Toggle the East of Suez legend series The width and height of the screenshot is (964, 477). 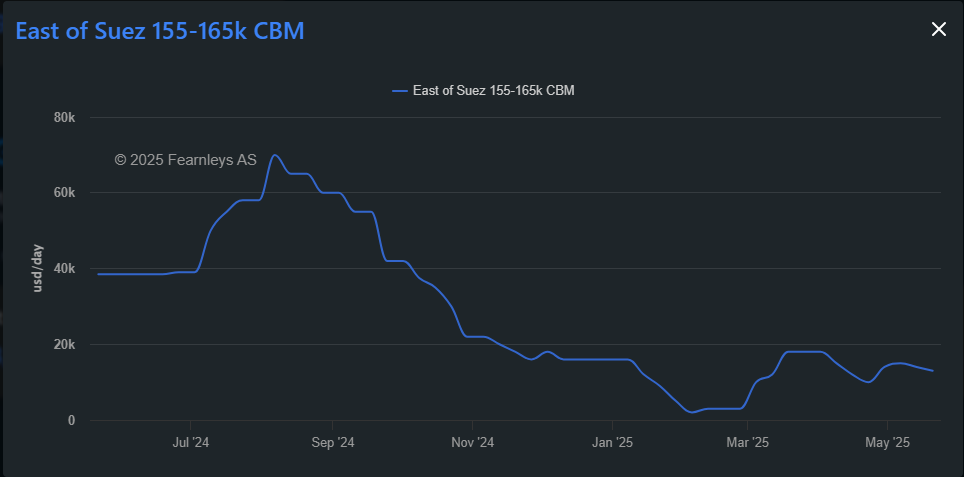click(493, 91)
